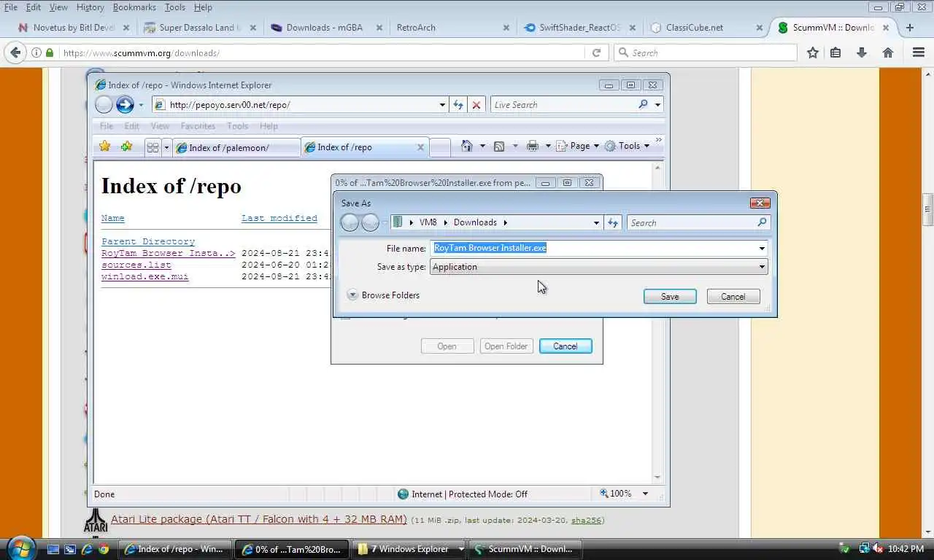Click the IE Live Search magnifier icon

click(643, 104)
